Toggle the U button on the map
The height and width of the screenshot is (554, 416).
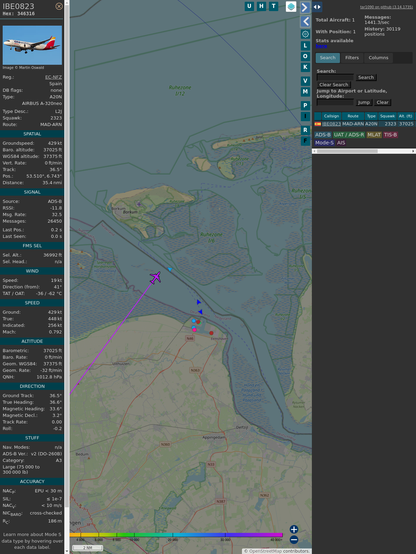click(x=249, y=6)
